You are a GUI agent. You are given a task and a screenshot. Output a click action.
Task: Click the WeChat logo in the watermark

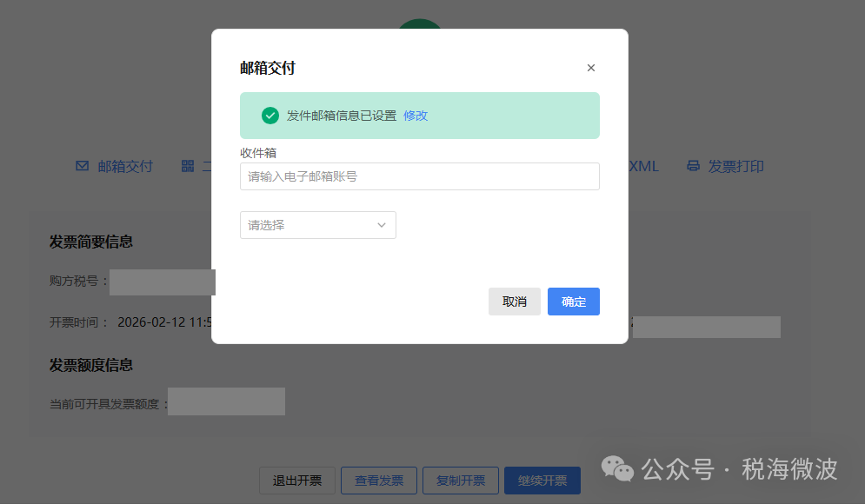618,469
